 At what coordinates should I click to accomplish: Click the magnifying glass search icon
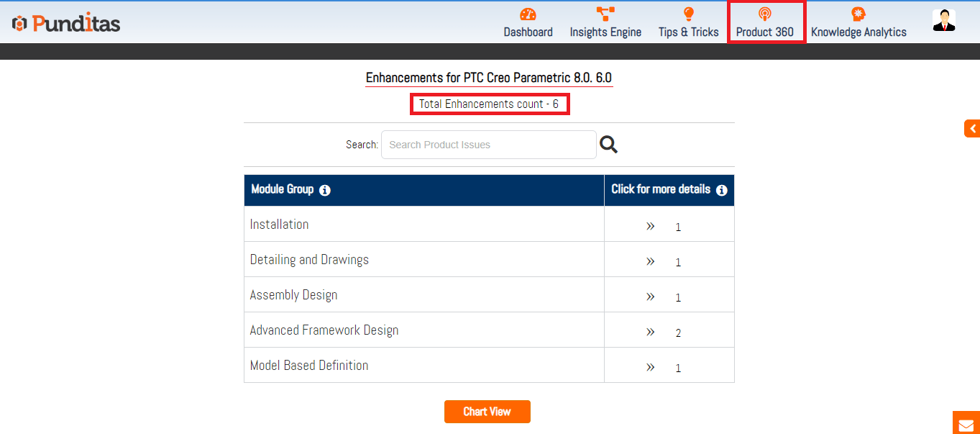(x=609, y=145)
